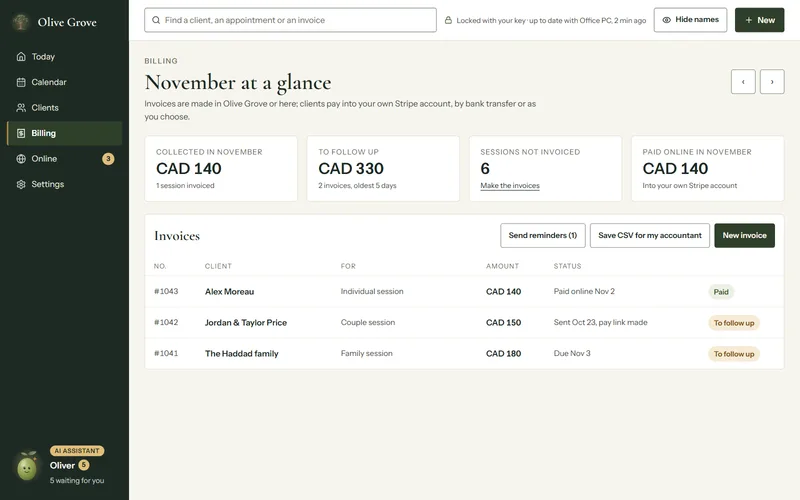Open the Collected in November card
Viewport: 800px width, 500px height.
pyautogui.click(x=221, y=168)
